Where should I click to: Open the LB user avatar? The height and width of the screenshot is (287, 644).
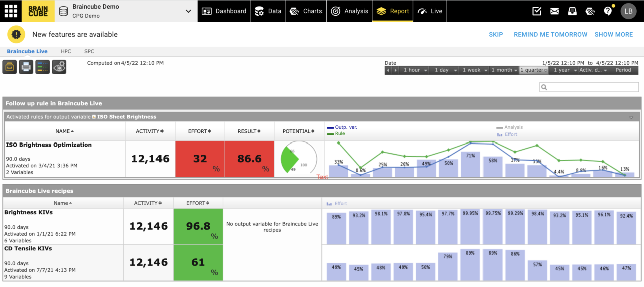628,11
